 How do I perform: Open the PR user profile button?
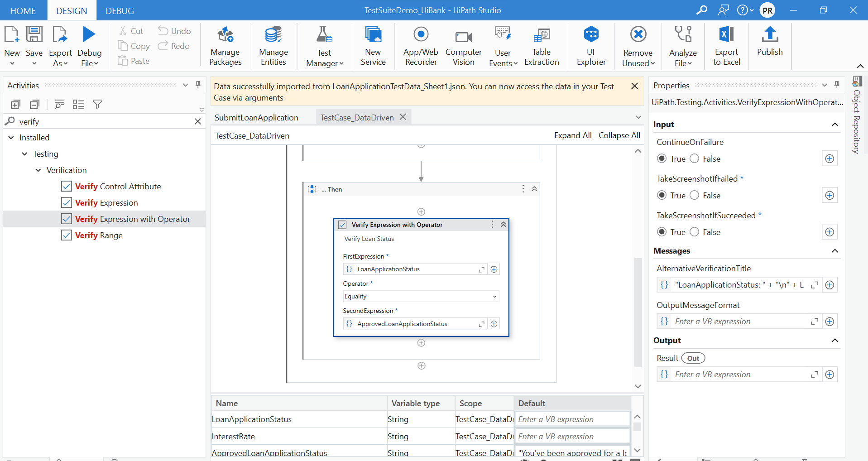click(x=767, y=10)
